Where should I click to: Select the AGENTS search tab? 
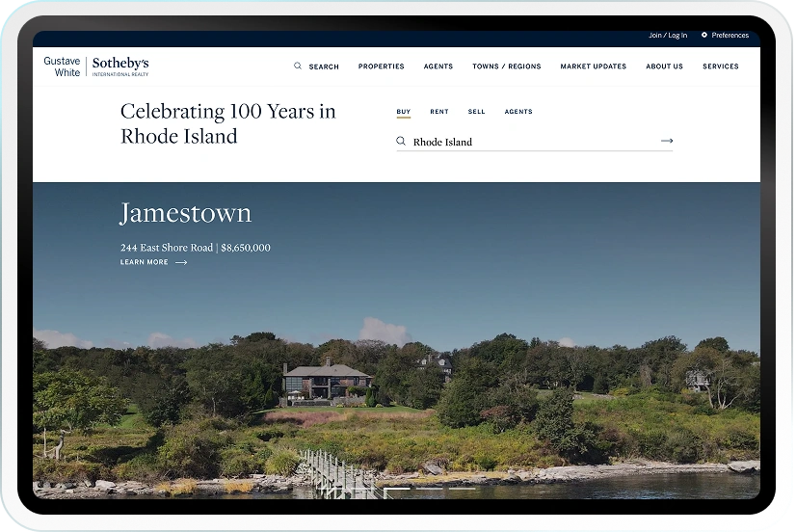(518, 112)
